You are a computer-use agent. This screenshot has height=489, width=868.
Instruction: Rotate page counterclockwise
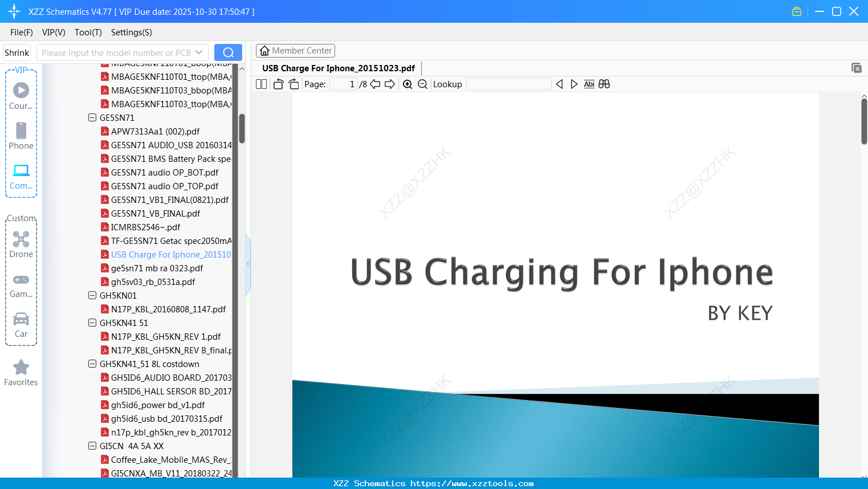(x=278, y=84)
